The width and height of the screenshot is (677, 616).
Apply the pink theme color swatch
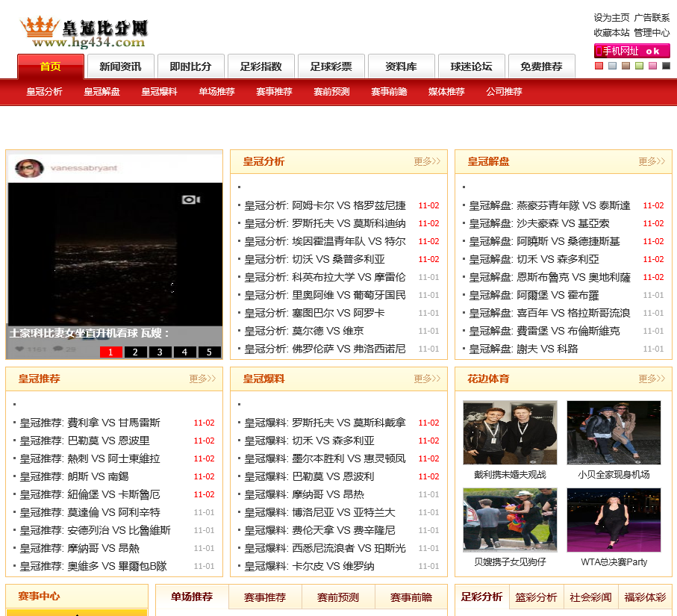[652, 66]
